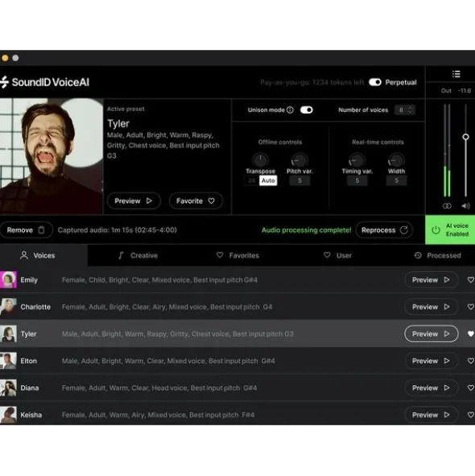Click the Width value field
The width and height of the screenshot is (475, 476).
[x=396, y=180]
